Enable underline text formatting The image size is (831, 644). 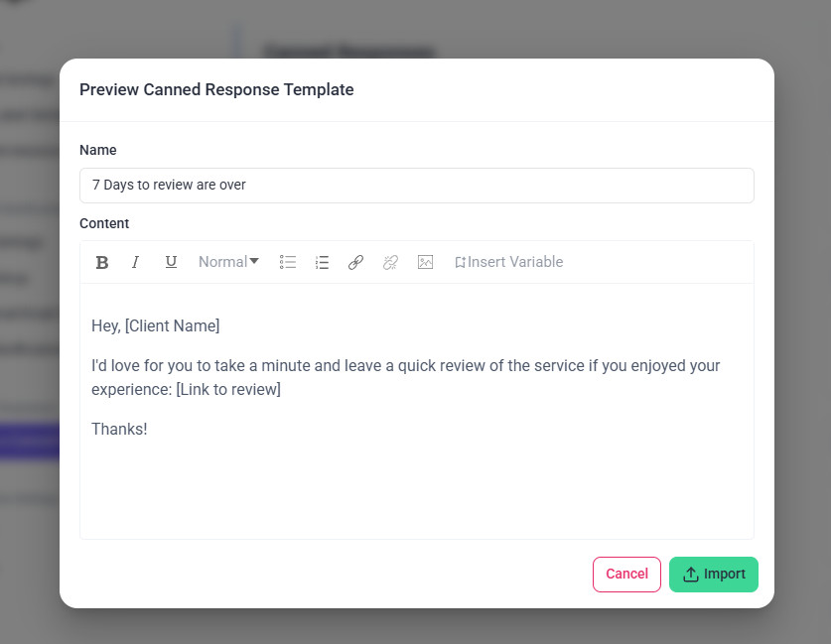[x=171, y=262]
